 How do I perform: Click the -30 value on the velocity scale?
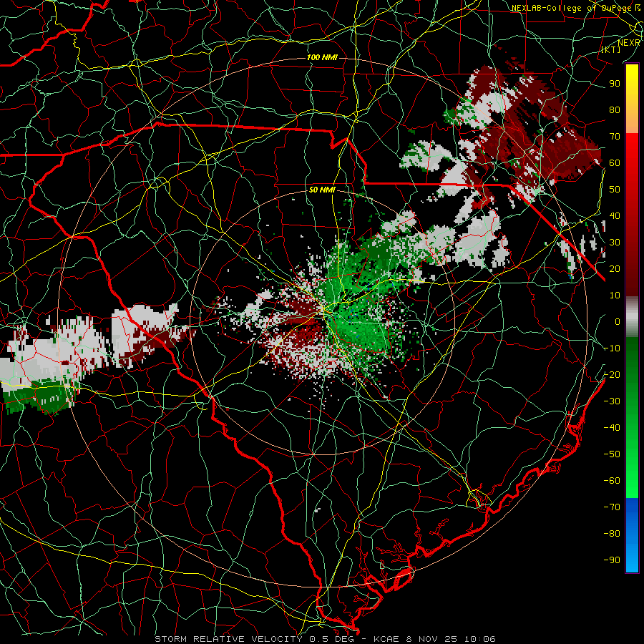click(x=612, y=401)
